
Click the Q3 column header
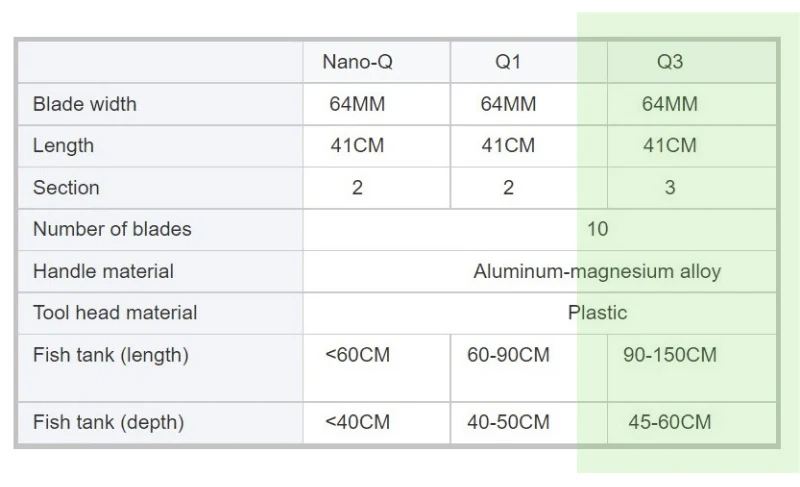669,62
